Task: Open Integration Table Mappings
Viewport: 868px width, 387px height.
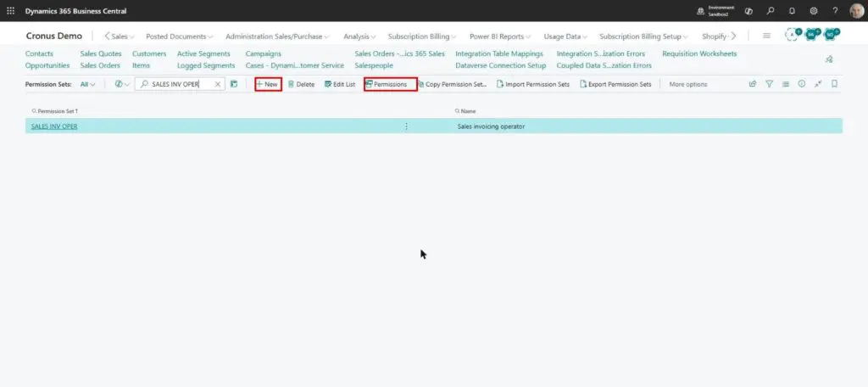Action: pyautogui.click(x=499, y=53)
